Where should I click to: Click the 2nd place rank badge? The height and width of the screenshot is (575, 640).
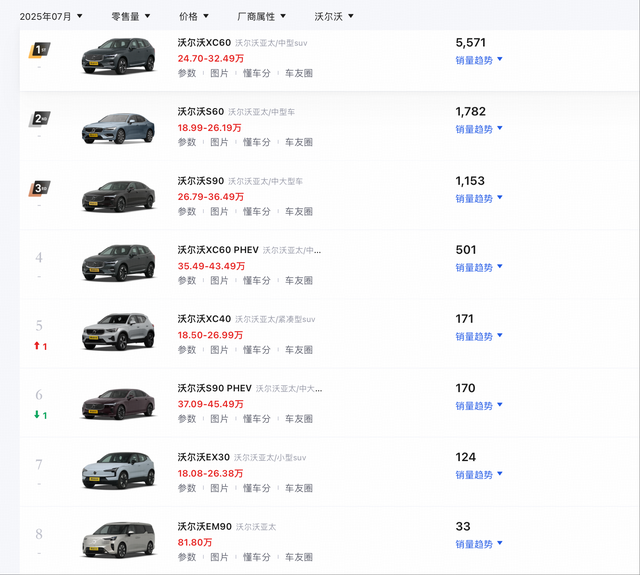click(x=39, y=119)
